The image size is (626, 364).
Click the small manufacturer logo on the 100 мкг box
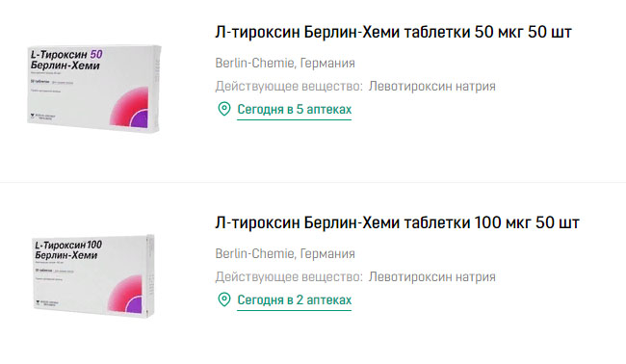pyautogui.click(x=47, y=303)
